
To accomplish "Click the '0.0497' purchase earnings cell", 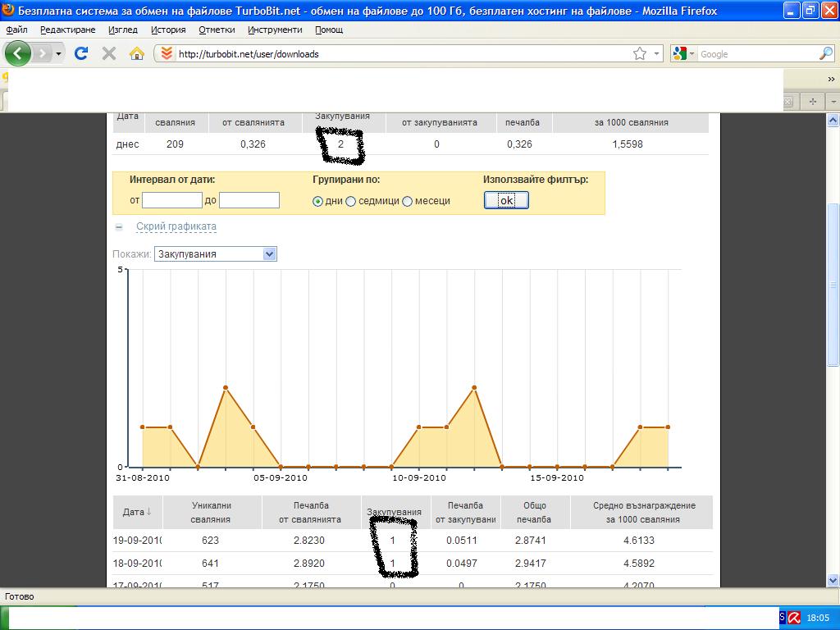I will [x=462, y=563].
